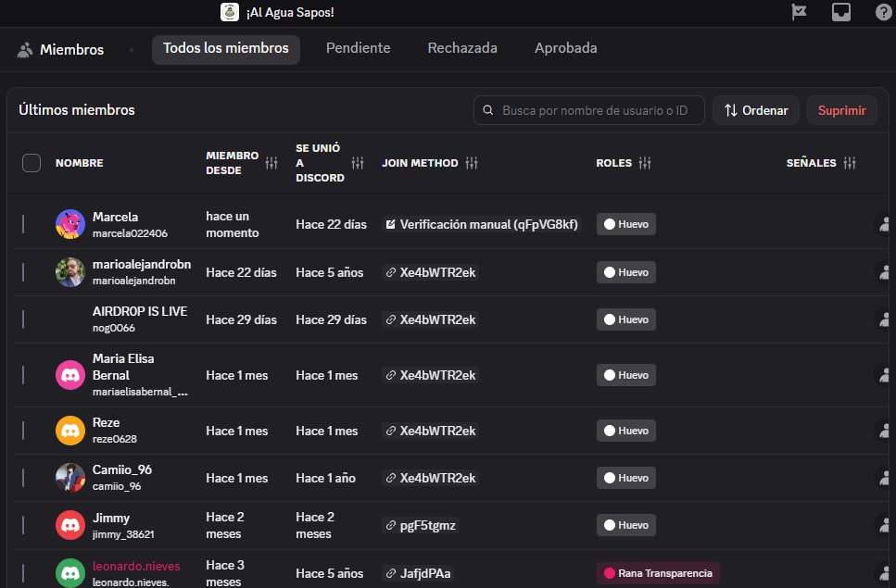Switch to the Pendiente tab
Image resolution: width=896 pixels, height=588 pixels.
358,48
